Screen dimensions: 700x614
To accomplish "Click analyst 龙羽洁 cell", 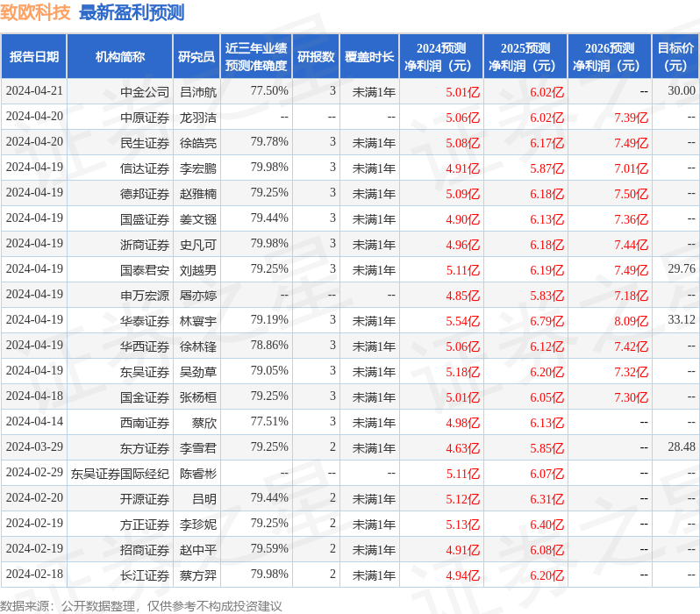I will coord(197,118).
